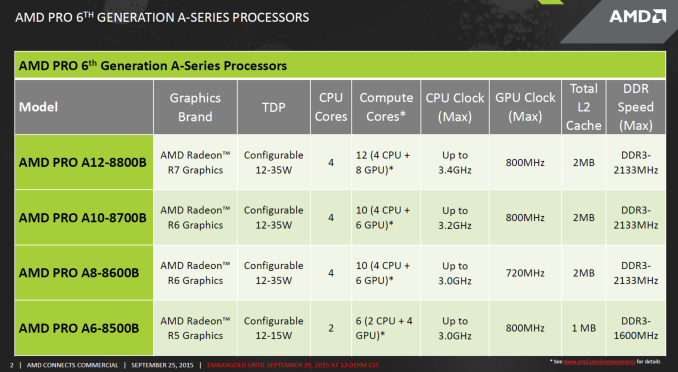This screenshot has width=678, height=372.
Task: Click the TDP column header
Action: click(274, 107)
